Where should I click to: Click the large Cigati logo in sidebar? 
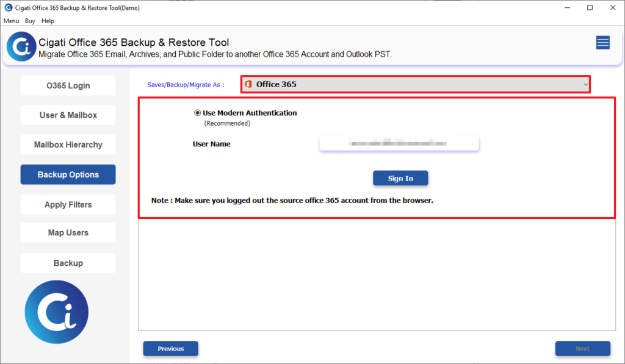(x=57, y=312)
